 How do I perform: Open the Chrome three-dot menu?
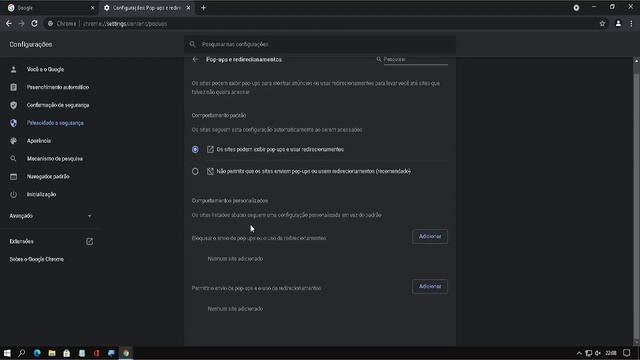coord(631,24)
